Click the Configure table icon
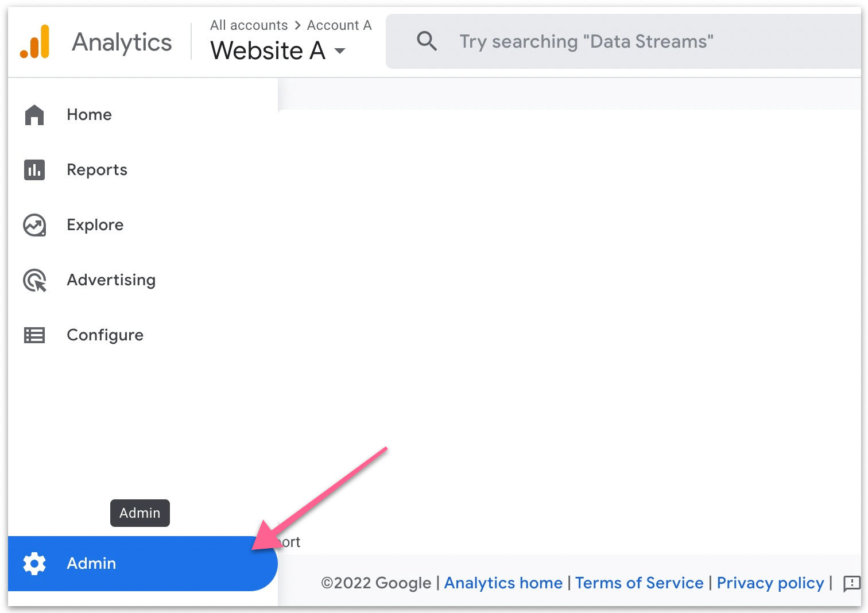868x613 pixels. [34, 335]
